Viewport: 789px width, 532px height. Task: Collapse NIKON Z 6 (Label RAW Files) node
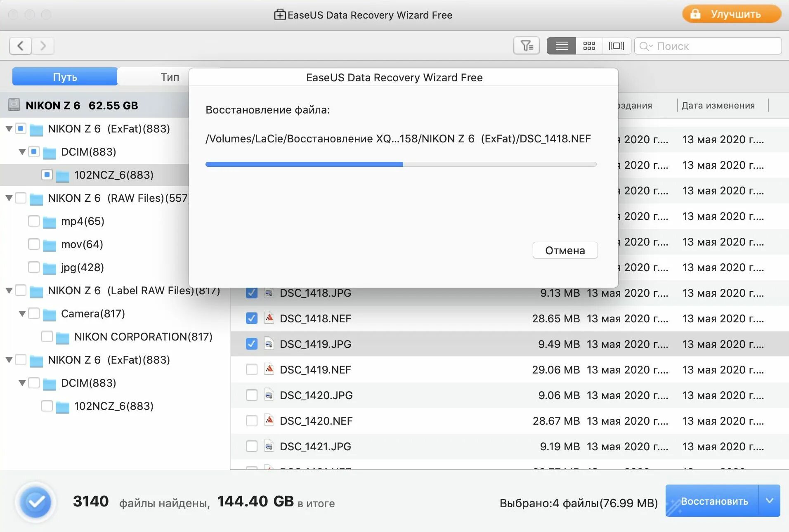tap(9, 291)
